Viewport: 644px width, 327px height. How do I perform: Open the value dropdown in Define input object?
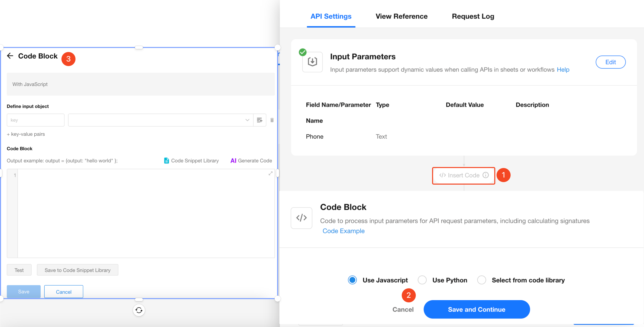160,120
